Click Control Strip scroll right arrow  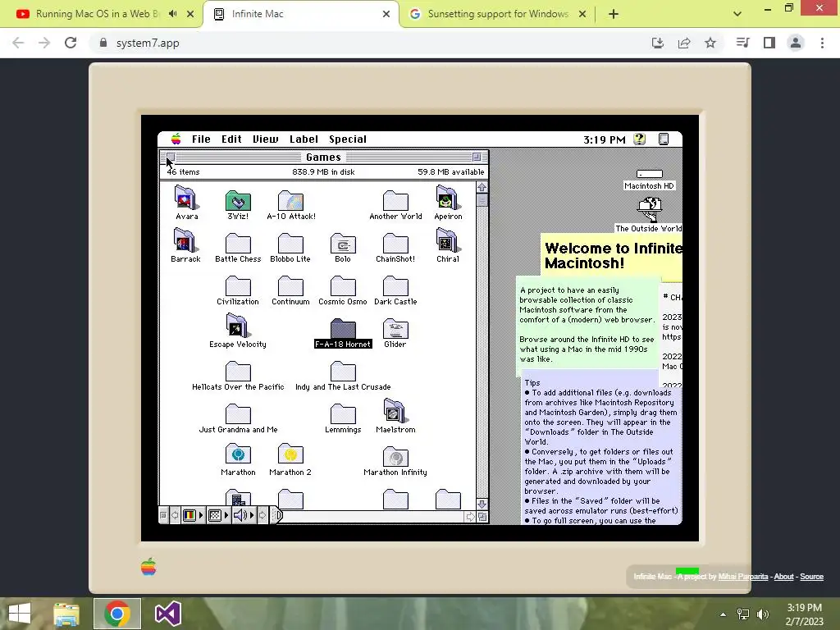[262, 515]
